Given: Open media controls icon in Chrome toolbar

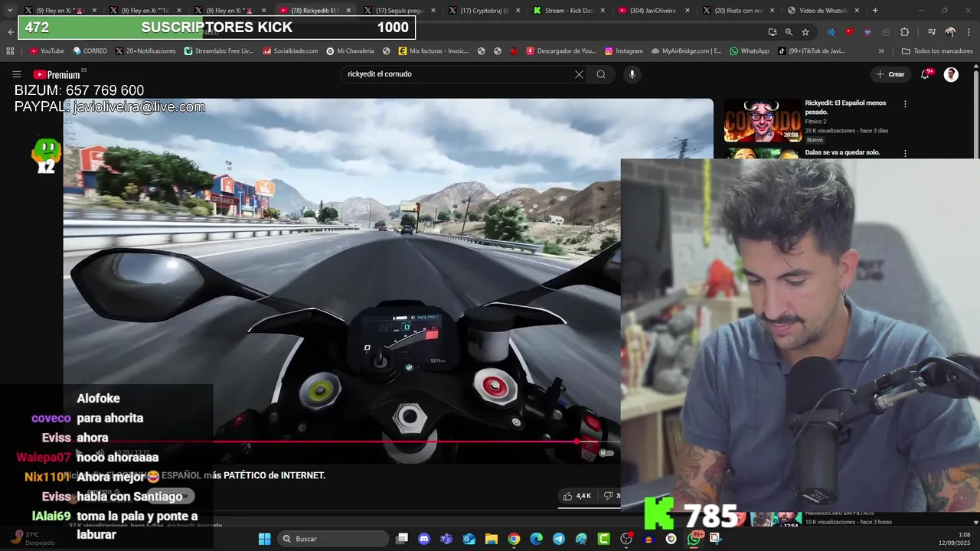Looking at the screenshot, I should (x=932, y=32).
